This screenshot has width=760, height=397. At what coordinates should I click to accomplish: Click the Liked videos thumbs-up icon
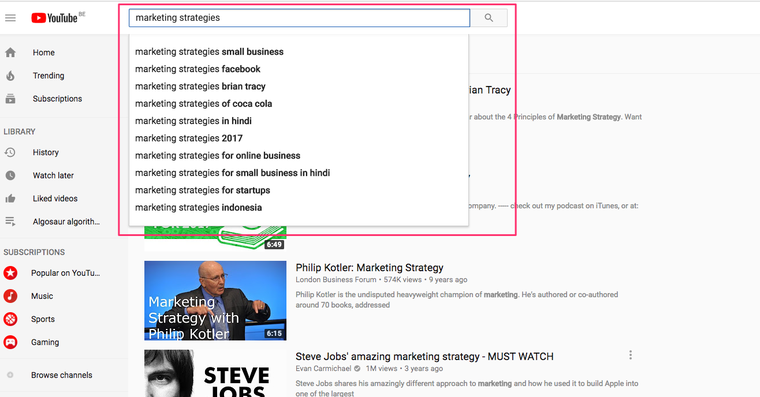click(x=10, y=198)
